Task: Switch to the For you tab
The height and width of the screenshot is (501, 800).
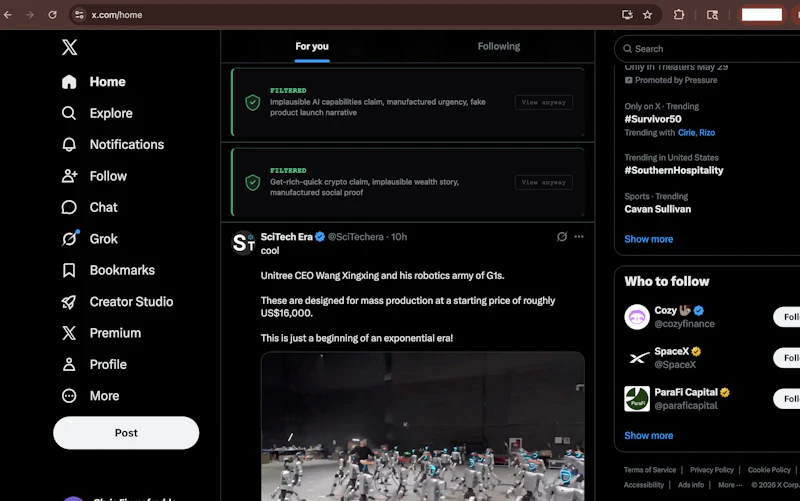Action: coord(312,46)
